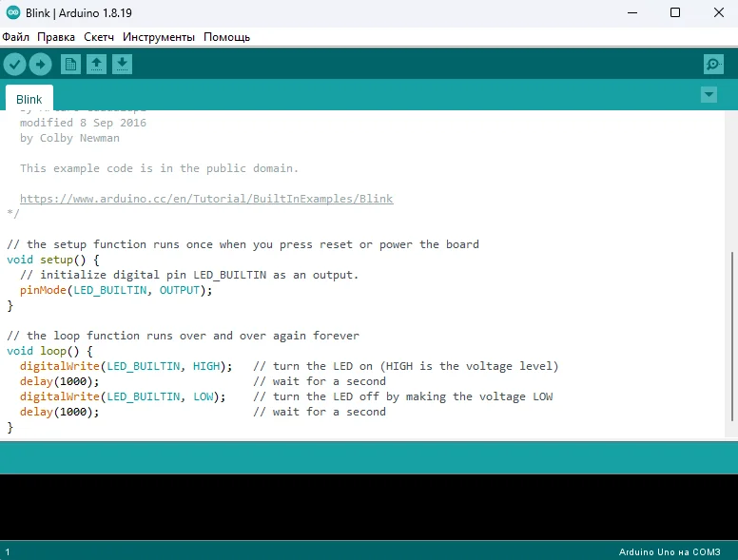Screen dimensions: 738x560
Task: Open a sketch using the Open icon
Action: tap(96, 64)
